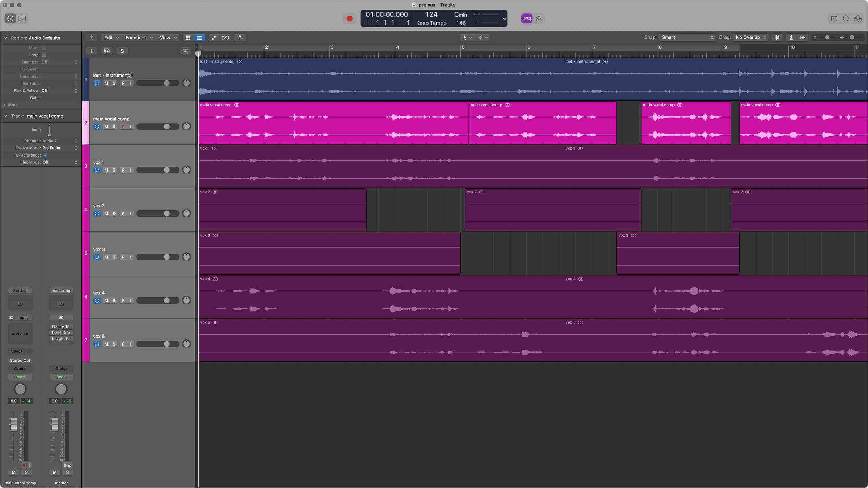Adjust the lost instrumental volume slider
Screen dimensions: 868x488
pyautogui.click(x=158, y=83)
